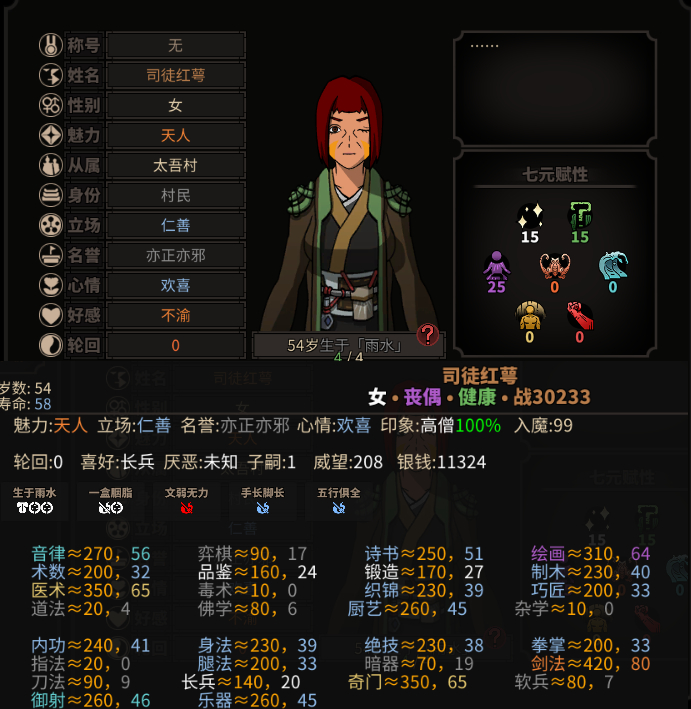691x709 pixels.
Task: Click the 54岁生于雨水 age label
Action: point(345,346)
